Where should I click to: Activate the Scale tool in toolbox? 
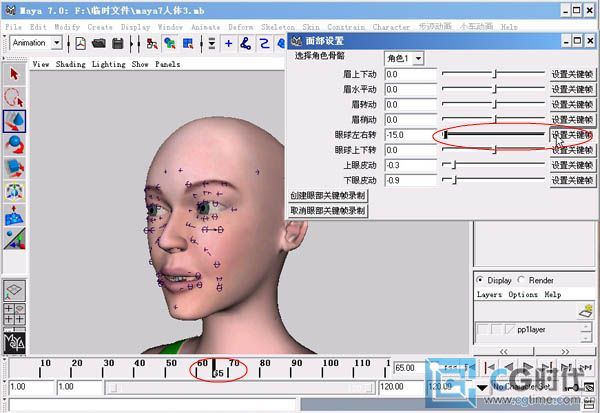pos(14,168)
